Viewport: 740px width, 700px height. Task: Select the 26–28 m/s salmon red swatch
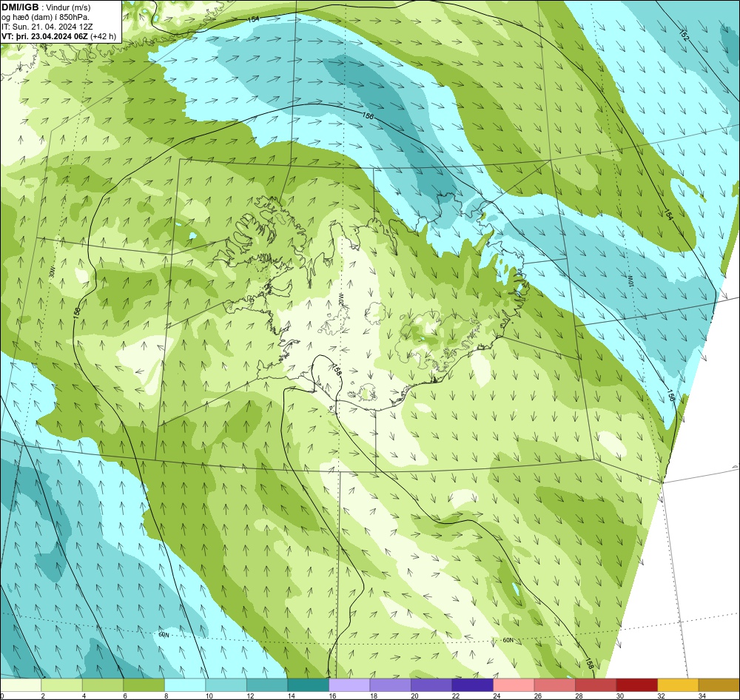(x=554, y=685)
